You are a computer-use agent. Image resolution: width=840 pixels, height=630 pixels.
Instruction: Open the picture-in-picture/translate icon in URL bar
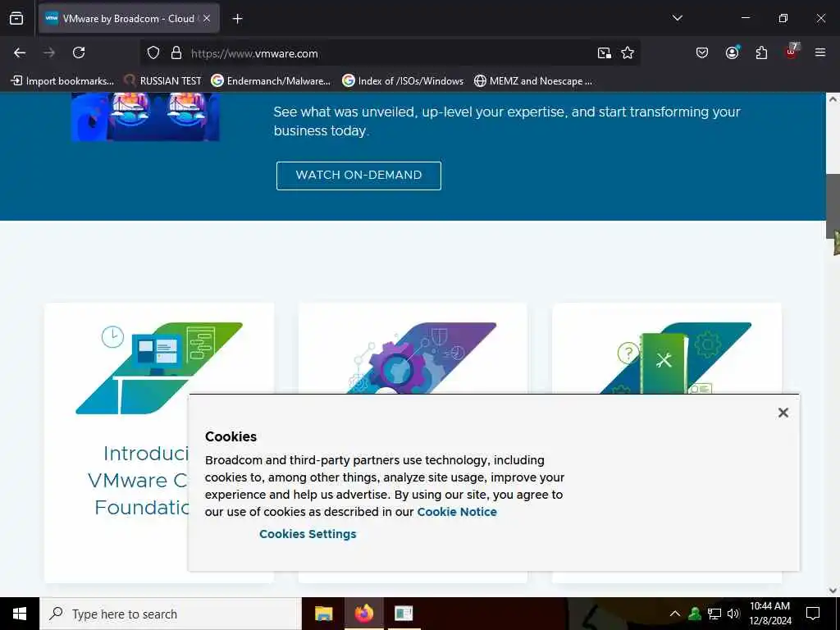(605, 53)
